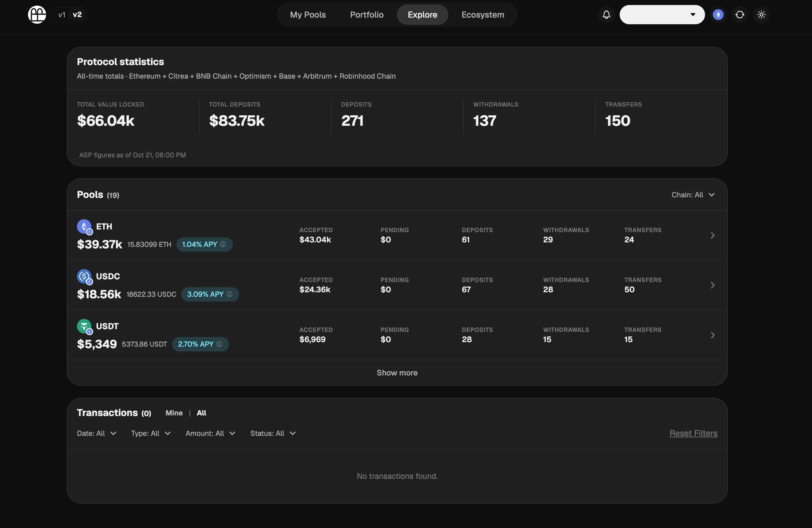Open the wallet account dropdown
The height and width of the screenshot is (528, 812).
coord(662,15)
